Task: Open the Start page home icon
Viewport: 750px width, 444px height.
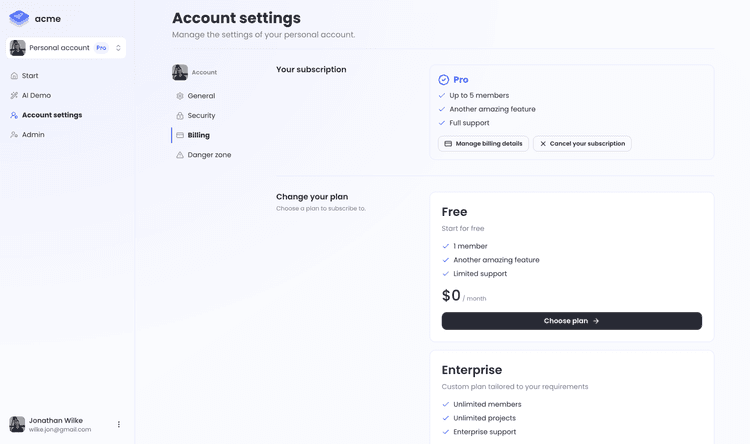Action: [x=14, y=76]
